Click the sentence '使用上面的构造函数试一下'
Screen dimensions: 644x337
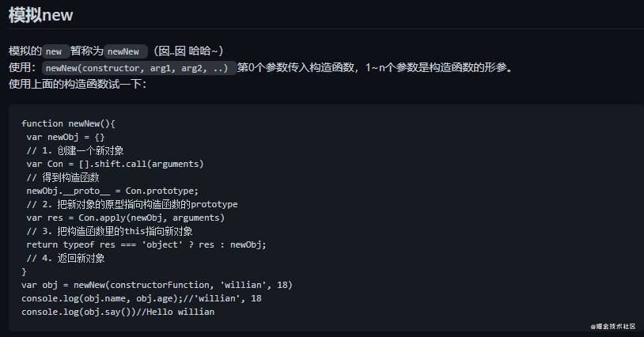pos(77,84)
